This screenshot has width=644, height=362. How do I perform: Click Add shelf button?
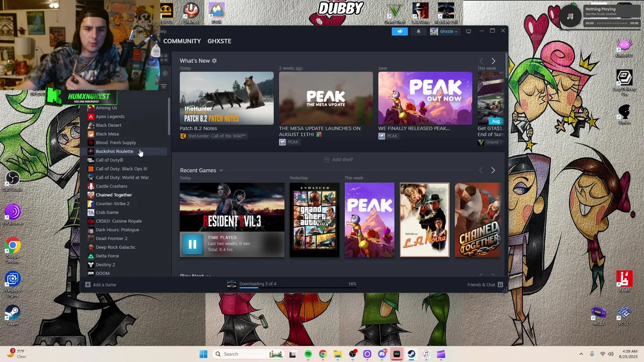pos(338,159)
